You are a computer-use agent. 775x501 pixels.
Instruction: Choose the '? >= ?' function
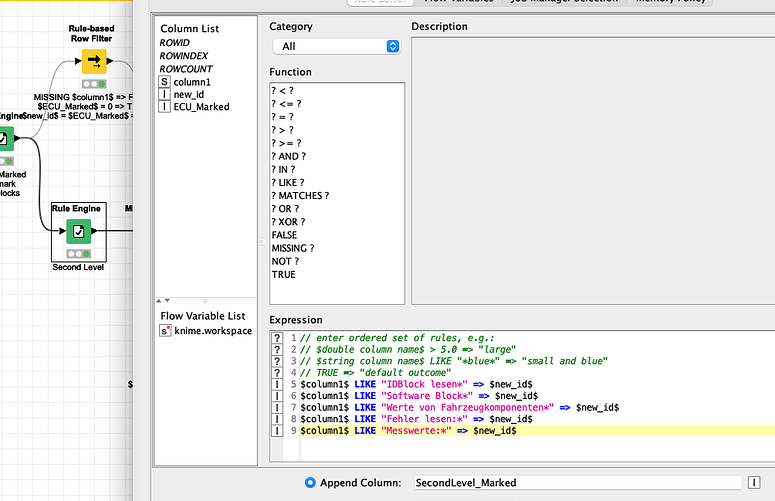pos(286,143)
